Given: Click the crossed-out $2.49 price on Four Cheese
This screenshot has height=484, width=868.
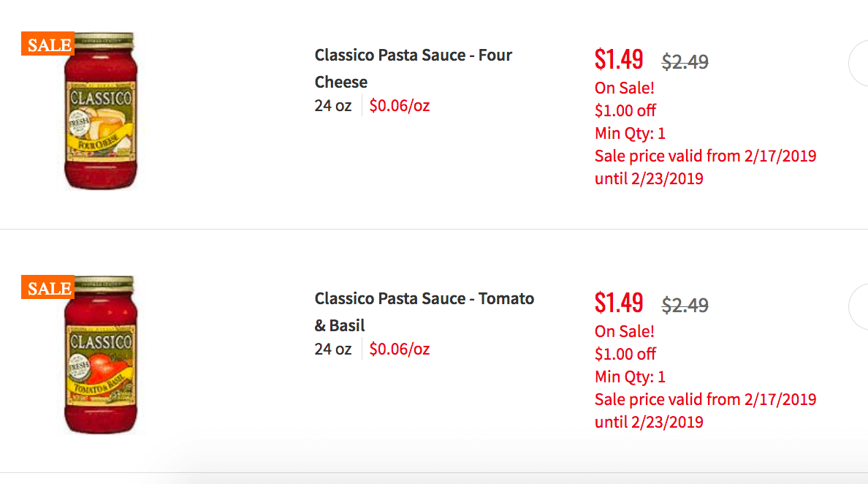Looking at the screenshot, I should pyautogui.click(x=685, y=61).
